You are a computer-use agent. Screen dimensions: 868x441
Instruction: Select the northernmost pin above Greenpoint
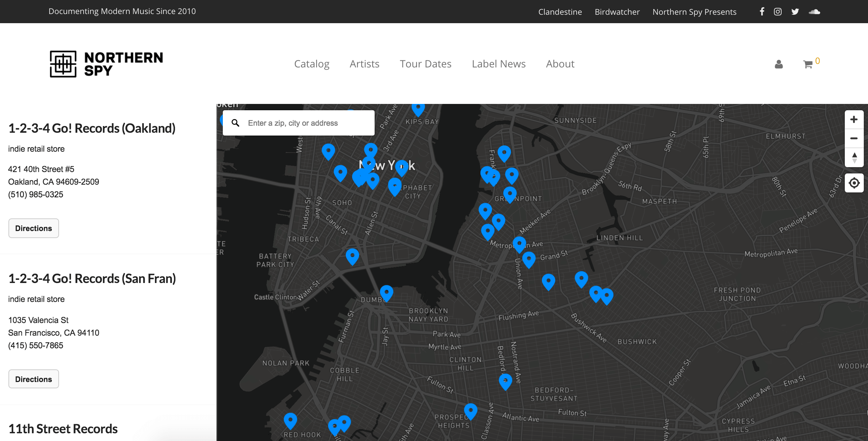[504, 154]
